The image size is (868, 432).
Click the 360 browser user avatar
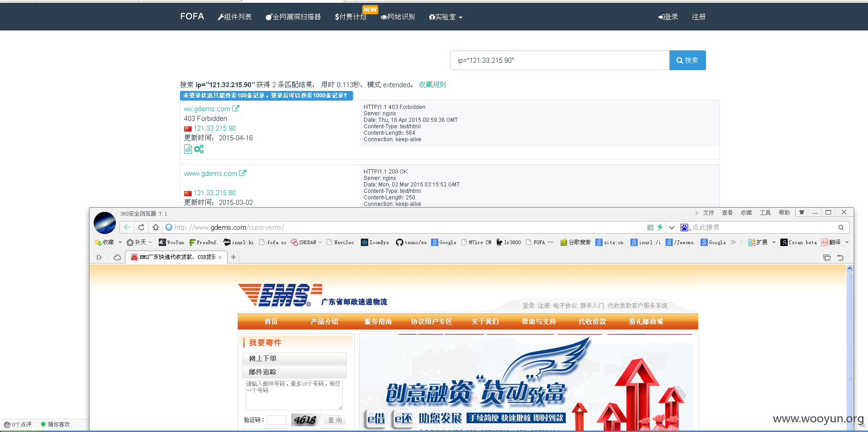tap(105, 223)
